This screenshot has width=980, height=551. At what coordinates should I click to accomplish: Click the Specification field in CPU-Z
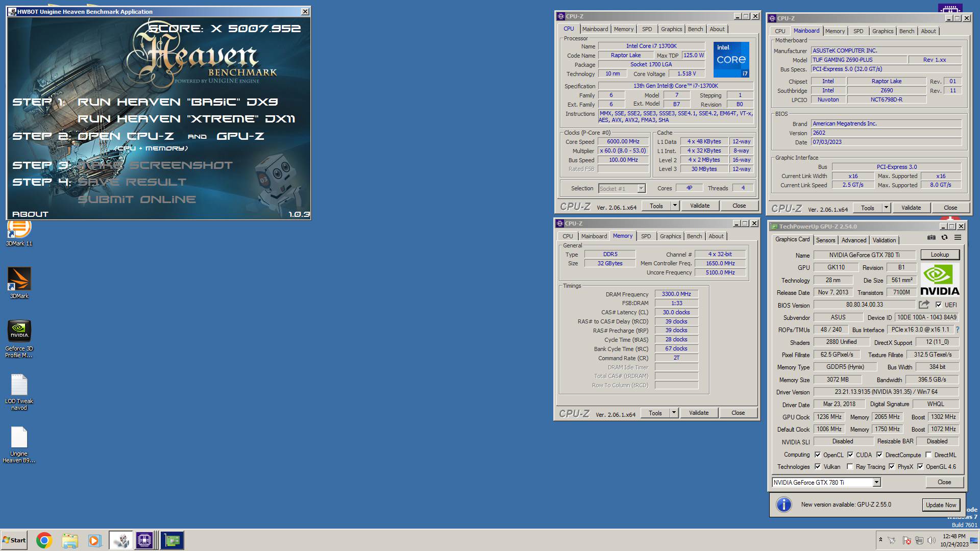tap(676, 86)
